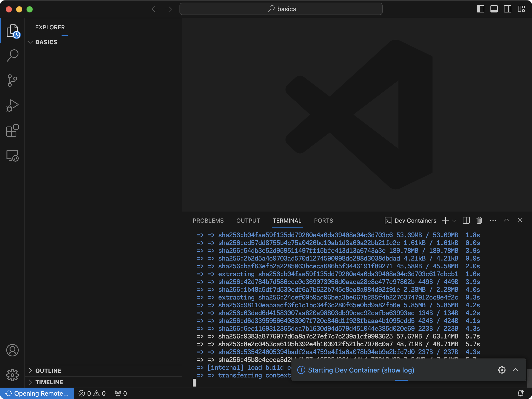The height and width of the screenshot is (399, 532).
Task: Click the sha256:8e2c0453 48.71MB terminal line
Action: point(338,344)
